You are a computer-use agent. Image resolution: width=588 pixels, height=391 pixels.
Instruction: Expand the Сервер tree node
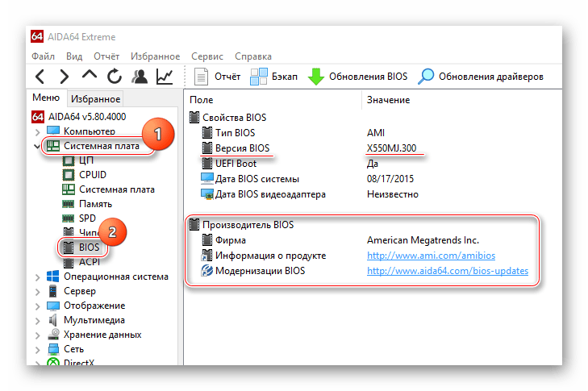point(37,292)
